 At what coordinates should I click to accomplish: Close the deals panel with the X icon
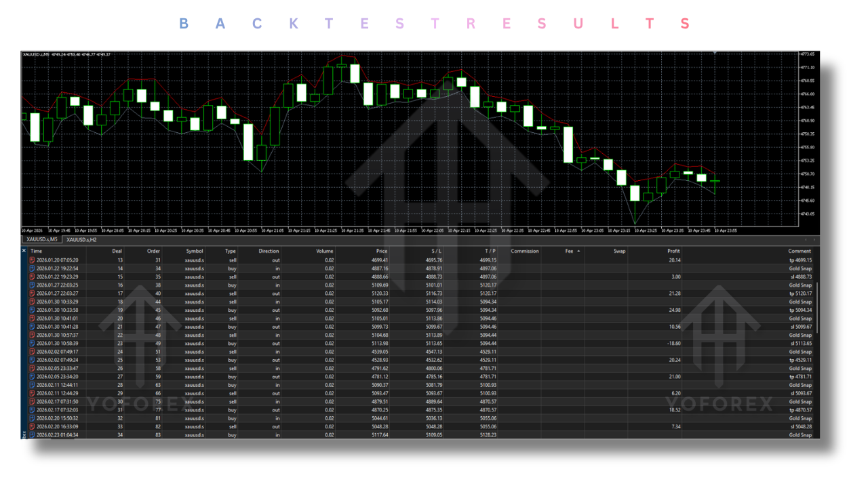click(24, 251)
